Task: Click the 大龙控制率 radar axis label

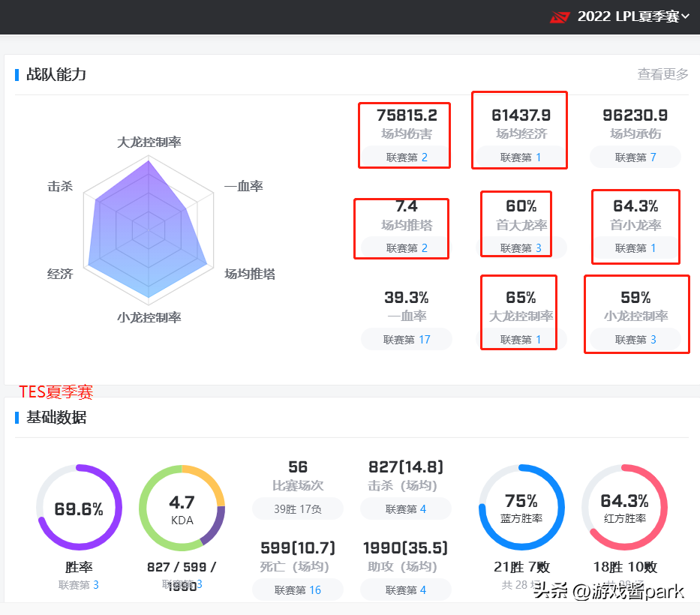Action: (x=149, y=142)
